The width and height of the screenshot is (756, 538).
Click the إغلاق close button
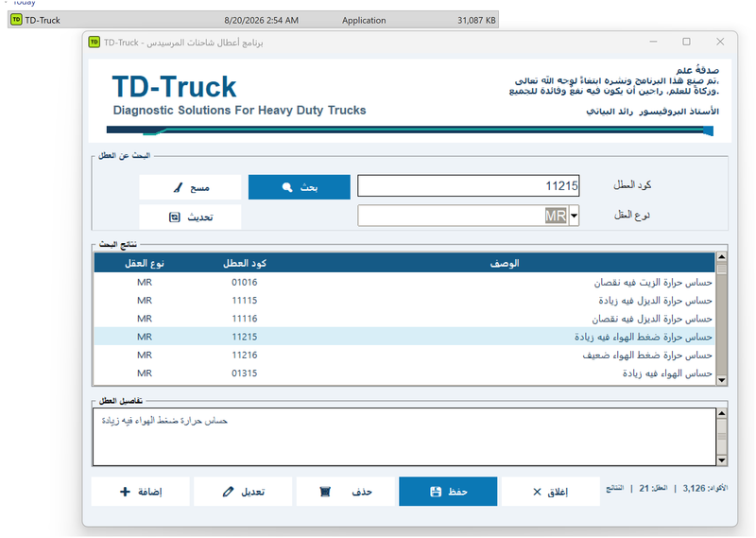(551, 491)
